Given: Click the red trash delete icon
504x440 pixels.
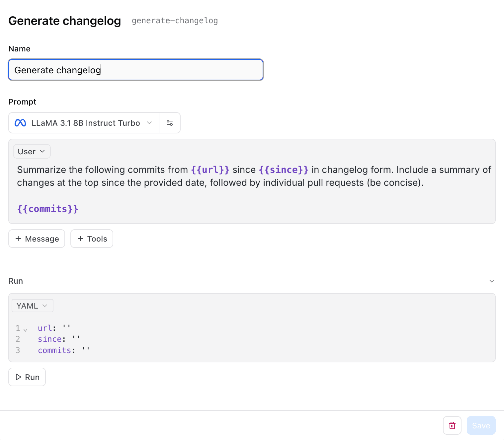Looking at the screenshot, I should tap(452, 425).
